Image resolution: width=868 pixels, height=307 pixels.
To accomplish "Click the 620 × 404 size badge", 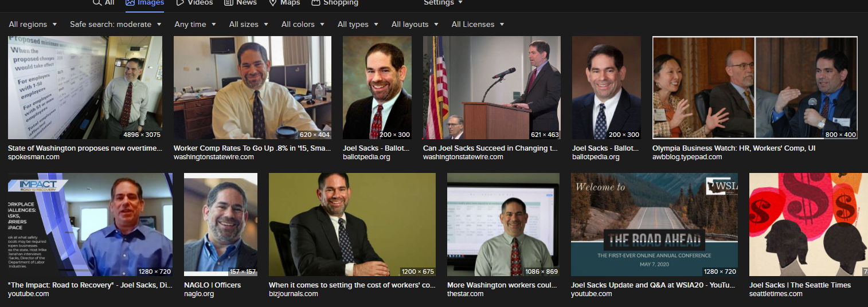I will coord(315,135).
